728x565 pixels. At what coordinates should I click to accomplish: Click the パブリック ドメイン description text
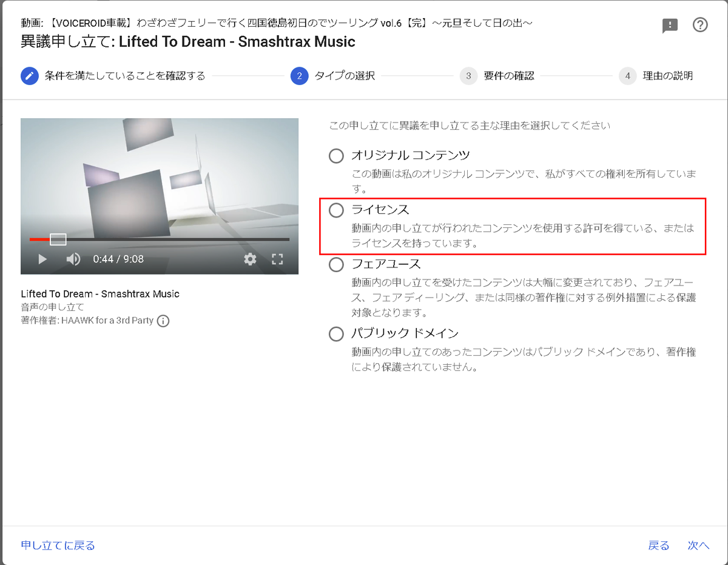tap(524, 359)
